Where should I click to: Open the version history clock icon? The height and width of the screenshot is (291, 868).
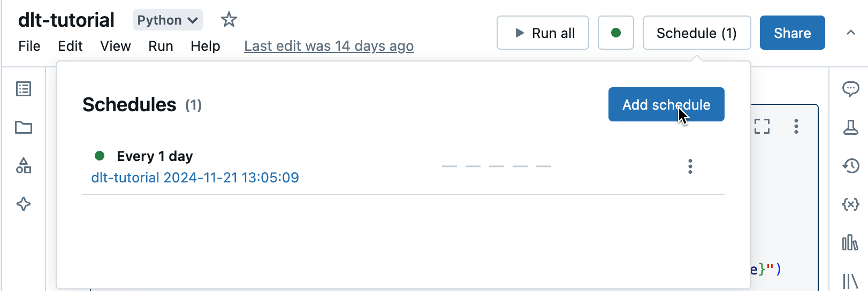tap(850, 166)
